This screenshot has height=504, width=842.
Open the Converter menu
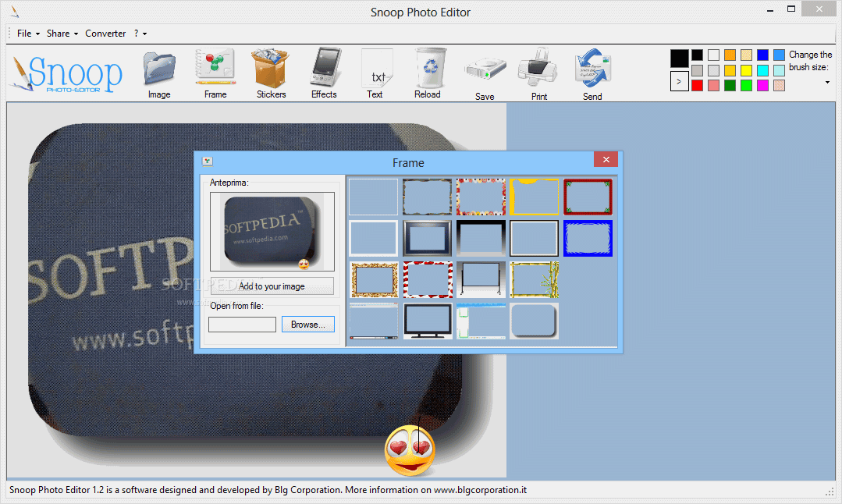105,34
